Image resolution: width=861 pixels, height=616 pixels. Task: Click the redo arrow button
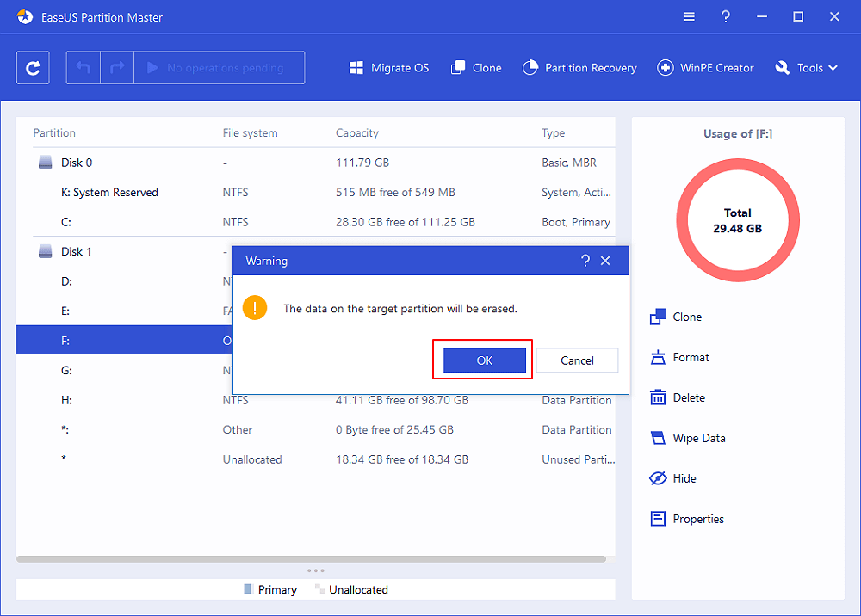click(x=117, y=68)
